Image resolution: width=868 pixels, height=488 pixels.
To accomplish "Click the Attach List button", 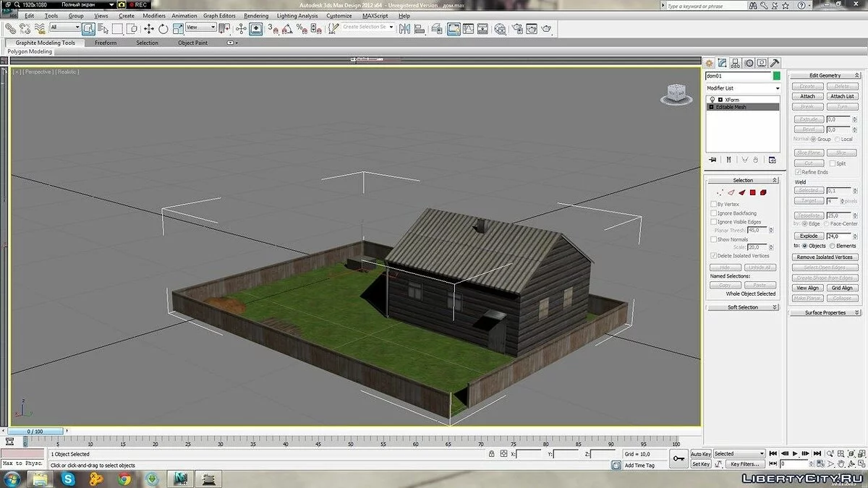I will [842, 96].
